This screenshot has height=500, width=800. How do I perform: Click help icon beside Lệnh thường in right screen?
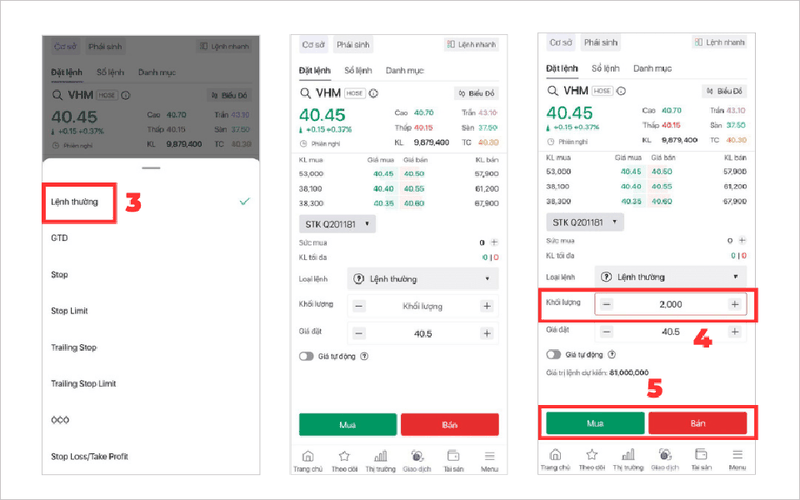pyautogui.click(x=606, y=277)
